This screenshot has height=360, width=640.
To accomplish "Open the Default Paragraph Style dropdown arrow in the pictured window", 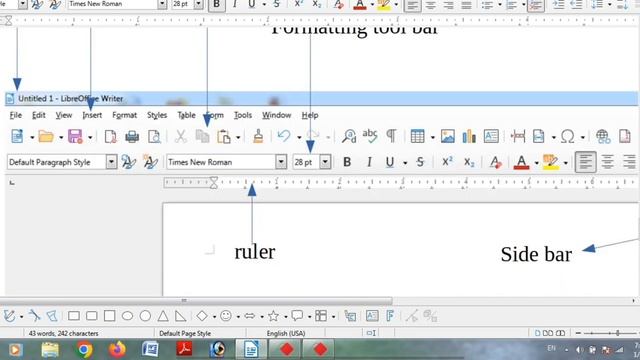I will (x=111, y=162).
